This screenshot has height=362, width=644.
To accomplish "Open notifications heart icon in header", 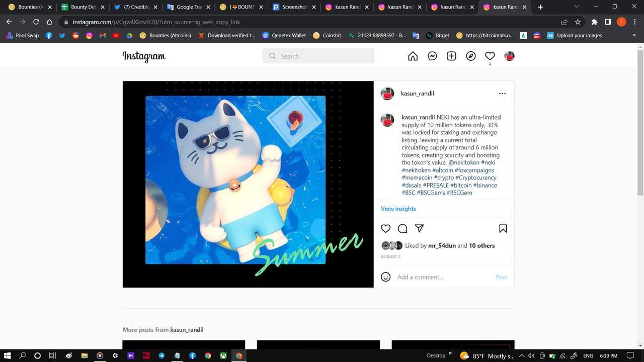I will (x=490, y=56).
